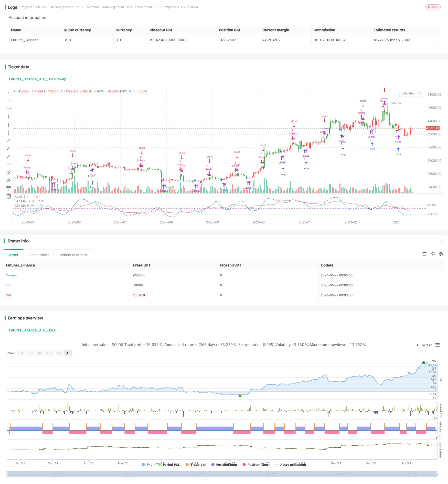
Task: Set earnings zoom to 3h
Action: click(30, 353)
